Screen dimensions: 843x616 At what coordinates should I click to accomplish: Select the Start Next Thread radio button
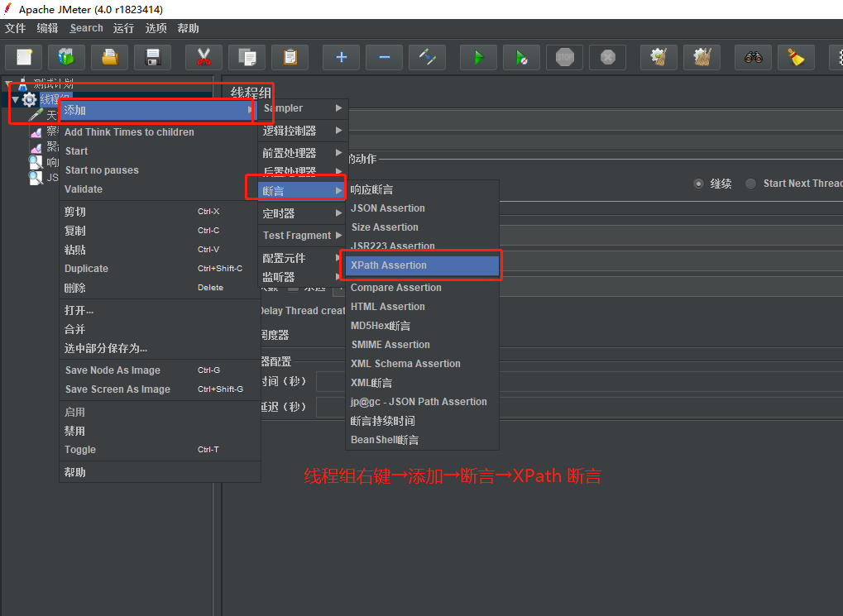pos(750,184)
